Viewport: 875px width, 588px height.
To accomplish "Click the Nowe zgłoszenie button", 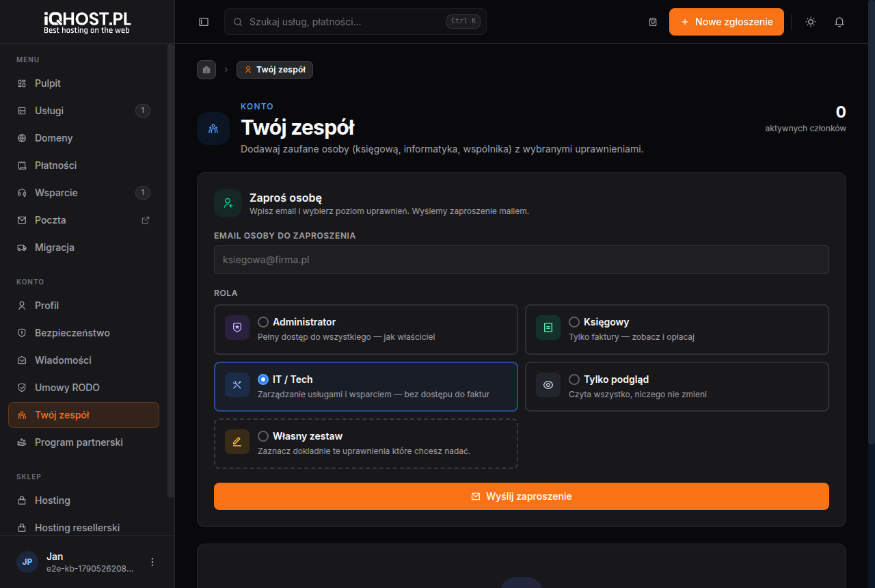I will point(727,22).
